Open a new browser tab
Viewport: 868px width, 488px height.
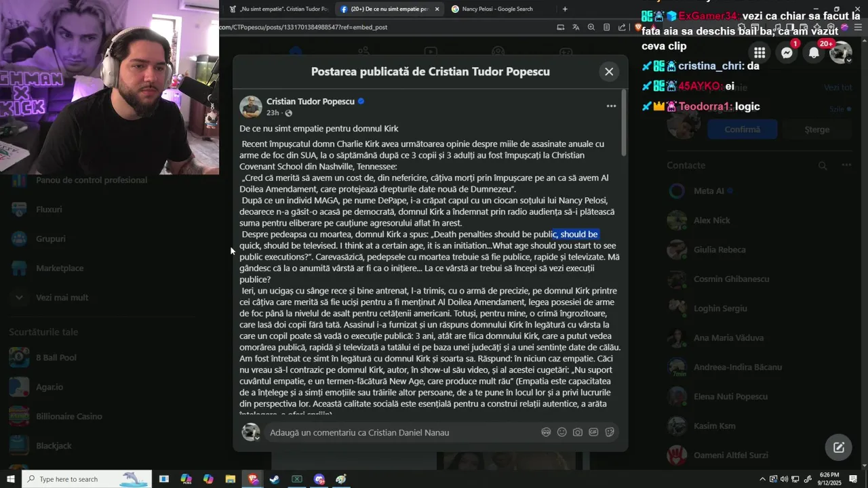point(565,9)
